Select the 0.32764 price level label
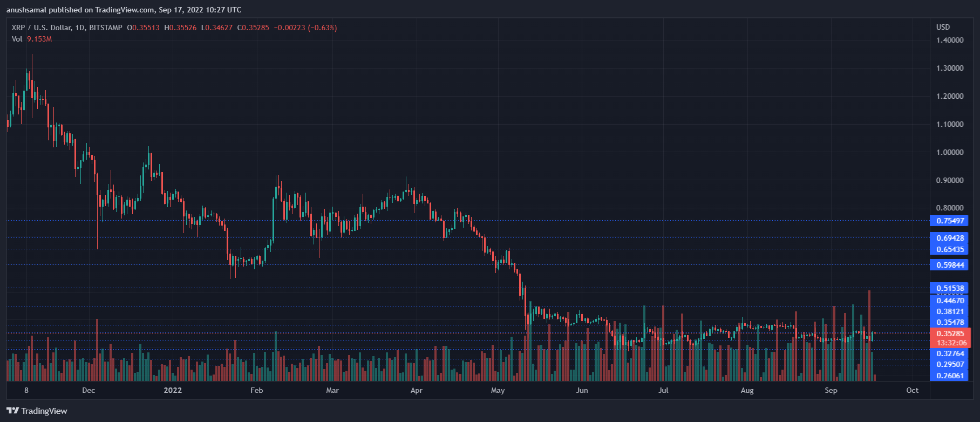This screenshot has height=422, width=980. click(949, 353)
